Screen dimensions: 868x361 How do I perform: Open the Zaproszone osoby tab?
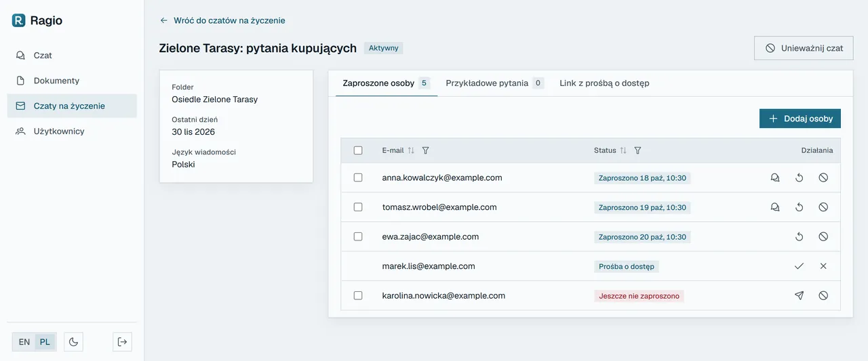click(386, 83)
